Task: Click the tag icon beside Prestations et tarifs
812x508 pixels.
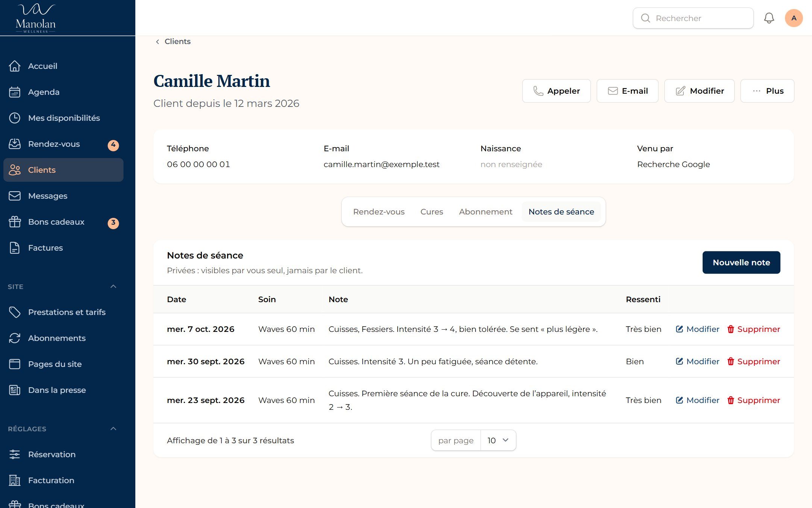Action: click(15, 312)
